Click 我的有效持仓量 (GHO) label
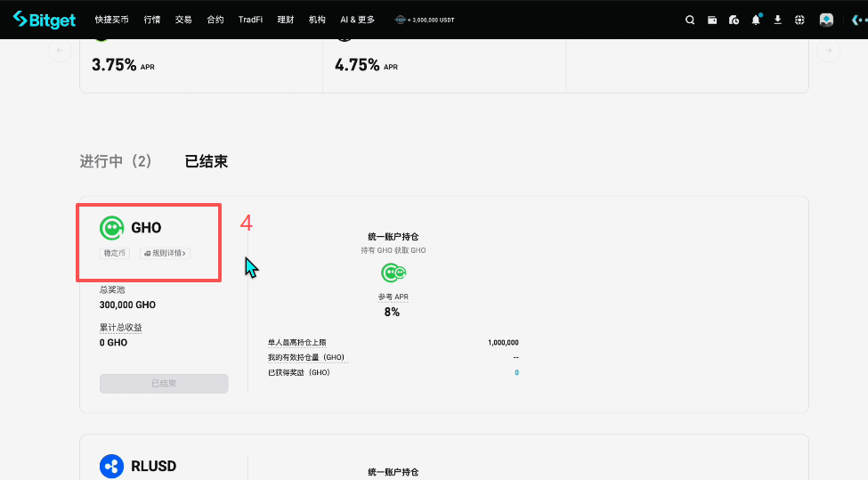 click(308, 358)
